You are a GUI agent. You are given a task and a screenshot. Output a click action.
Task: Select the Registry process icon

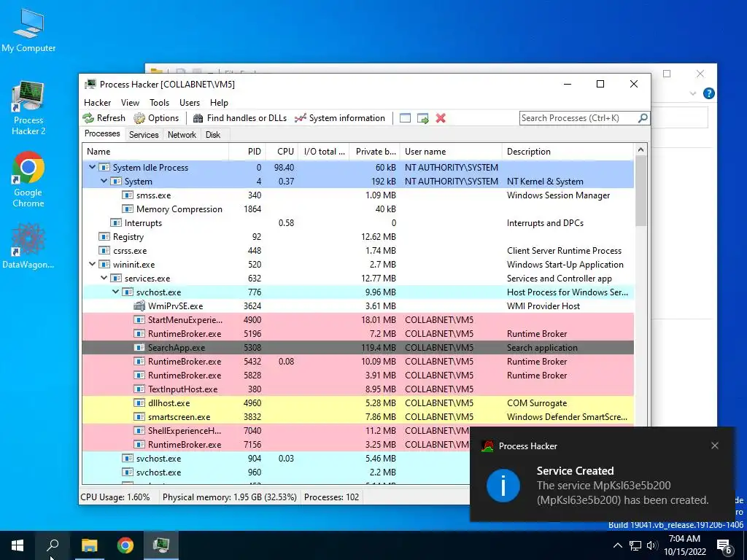click(104, 237)
